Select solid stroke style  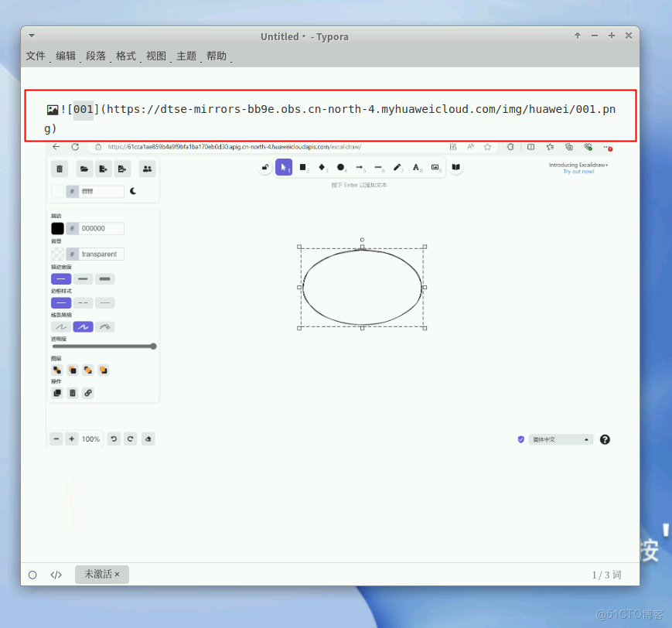tap(61, 303)
